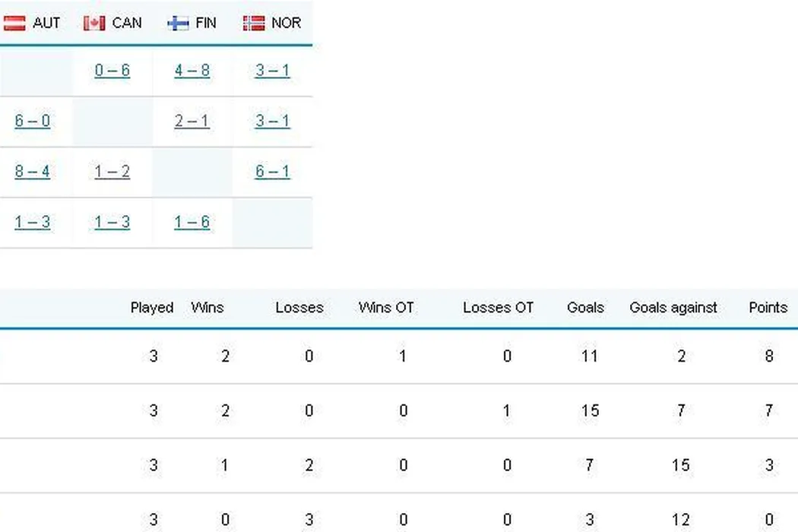Click the Played column header
Screen dimensions: 798x532
(x=152, y=308)
